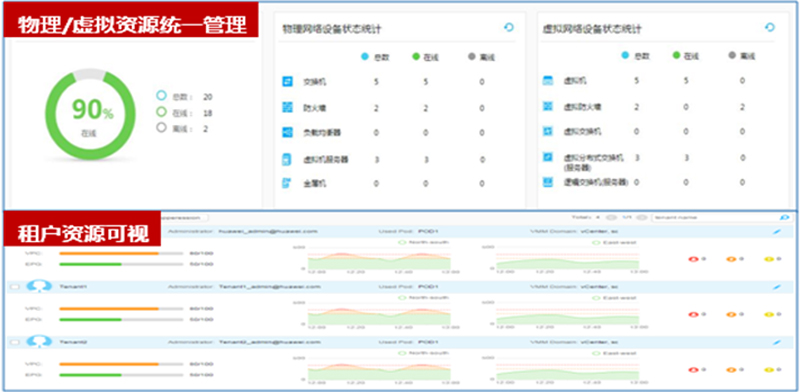Image resolution: width=800 pixels, height=392 pixels.
Task: Open the Tenant1 administrator email link
Action: (270, 287)
